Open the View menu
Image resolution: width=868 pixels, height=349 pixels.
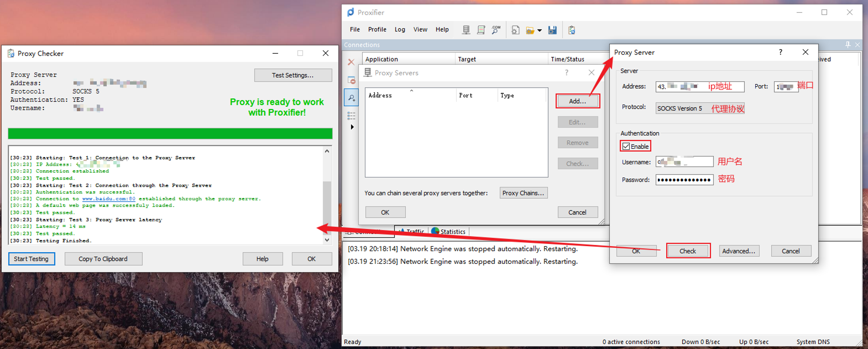(420, 30)
